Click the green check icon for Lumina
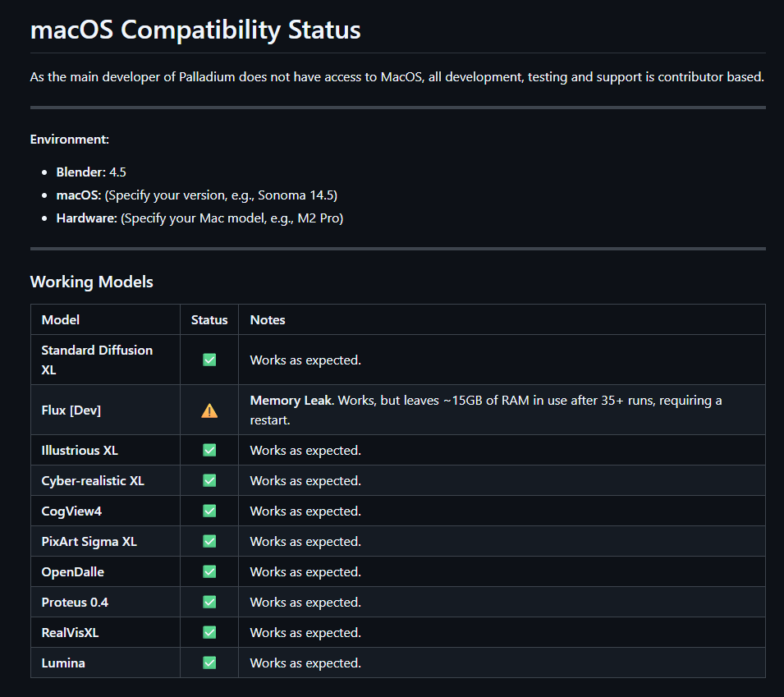Viewport: 784px width, 697px height. click(209, 663)
